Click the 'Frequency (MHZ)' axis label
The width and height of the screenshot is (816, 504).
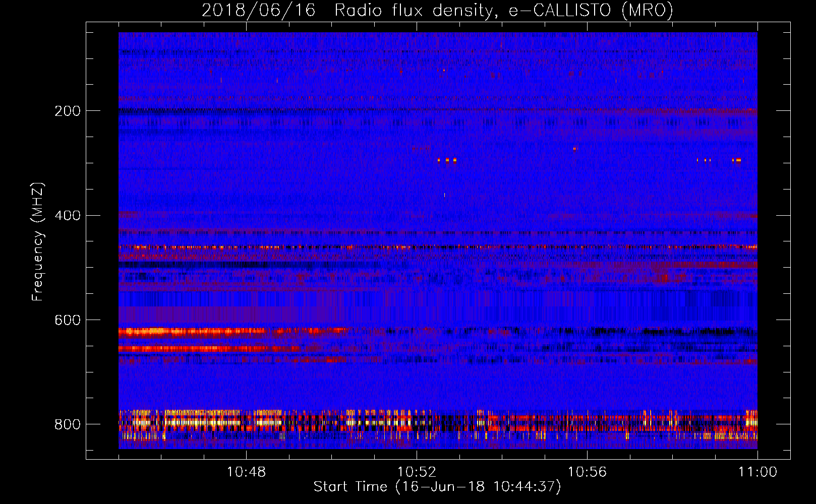point(37,242)
